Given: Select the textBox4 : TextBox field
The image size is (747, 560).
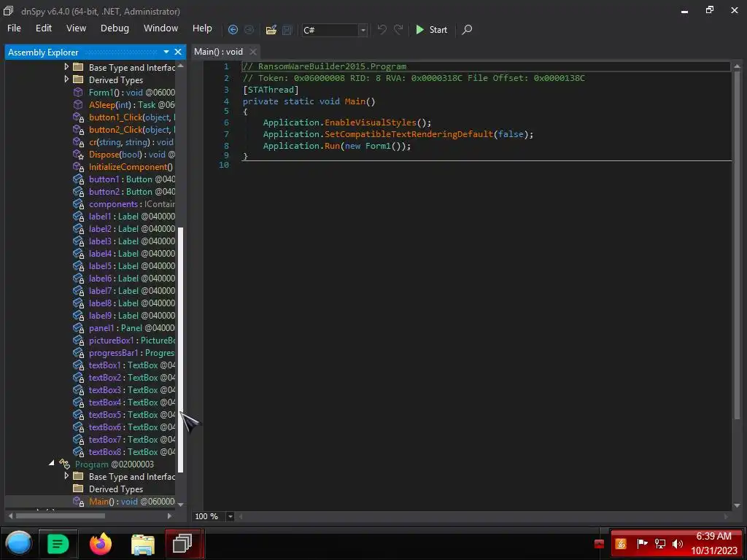Looking at the screenshot, I should pos(124,402).
